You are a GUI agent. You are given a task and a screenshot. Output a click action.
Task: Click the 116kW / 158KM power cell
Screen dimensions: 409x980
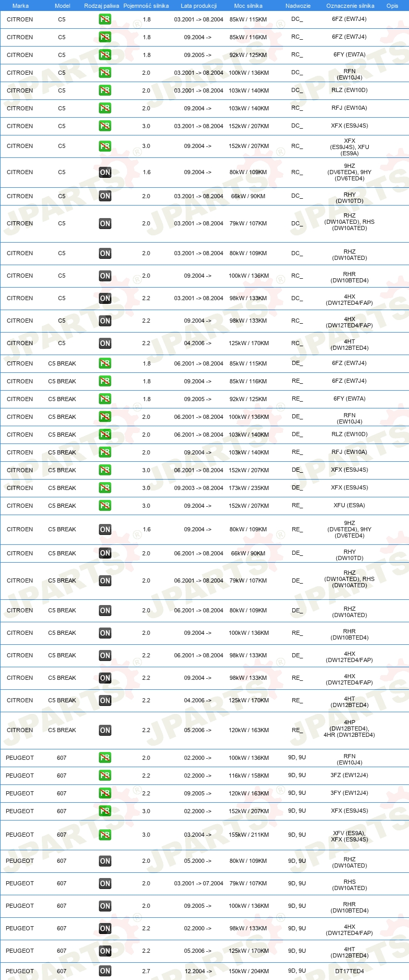point(248,776)
